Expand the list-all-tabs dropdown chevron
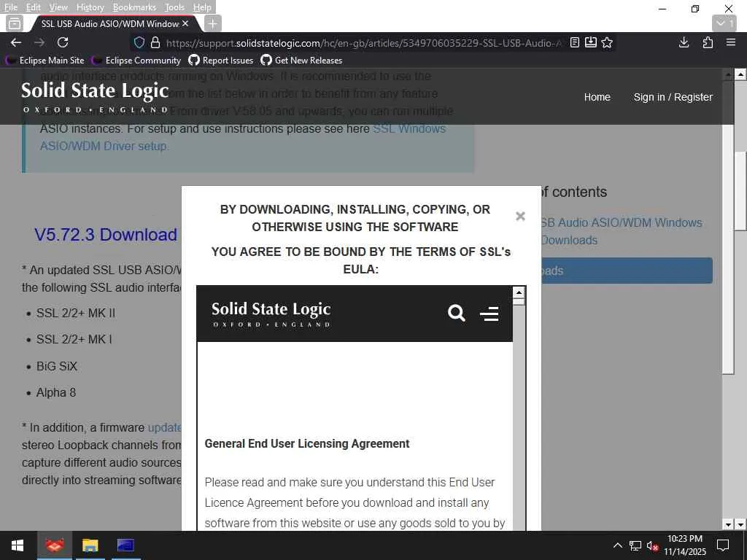The height and width of the screenshot is (560, 747). 724,23
